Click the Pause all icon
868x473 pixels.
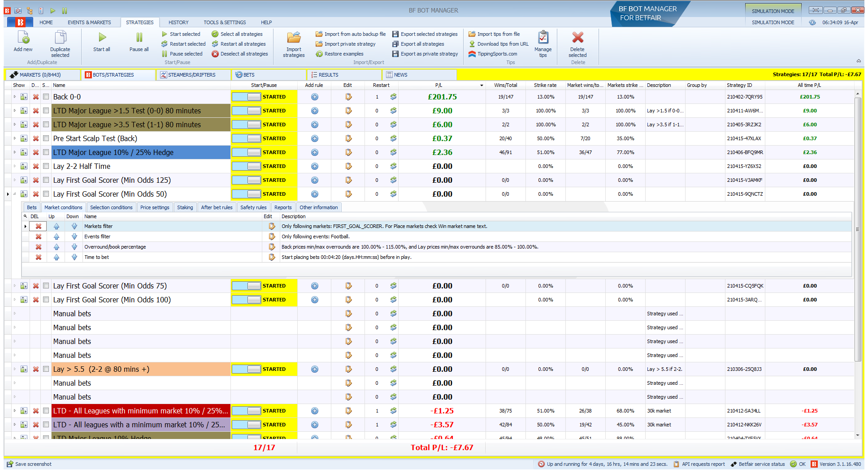139,38
